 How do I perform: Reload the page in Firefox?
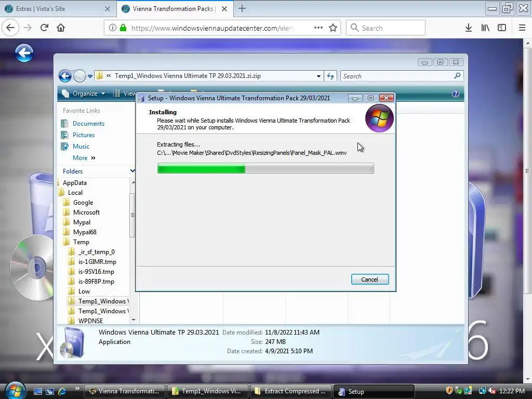(x=44, y=28)
